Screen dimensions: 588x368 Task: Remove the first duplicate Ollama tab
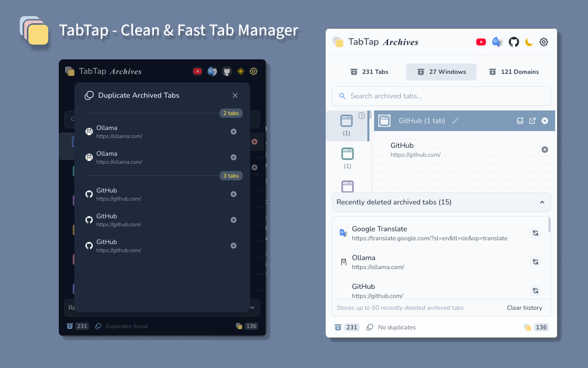(233, 131)
